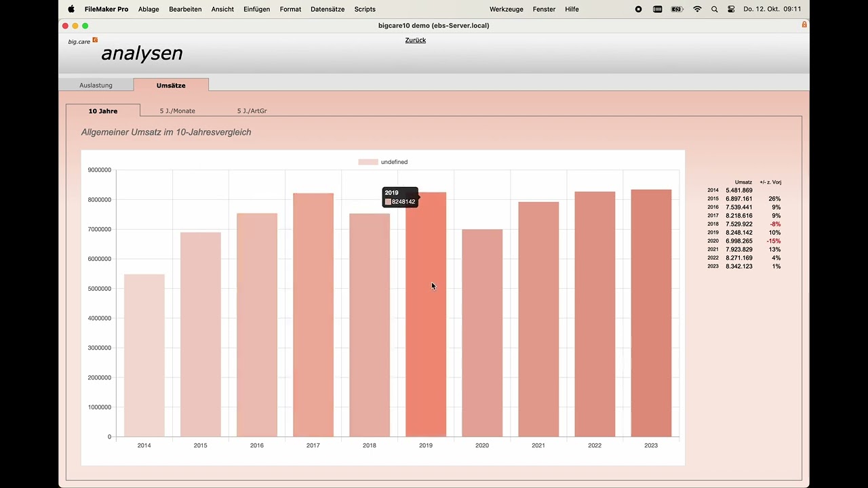Click the 7.529.922 value for 2018

[x=739, y=224]
